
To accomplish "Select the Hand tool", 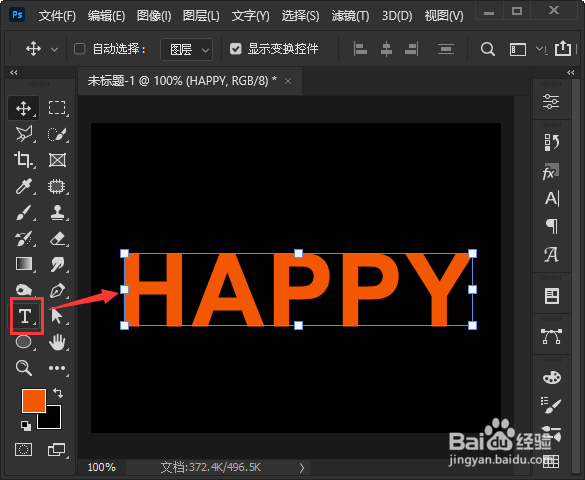I will click(x=57, y=342).
